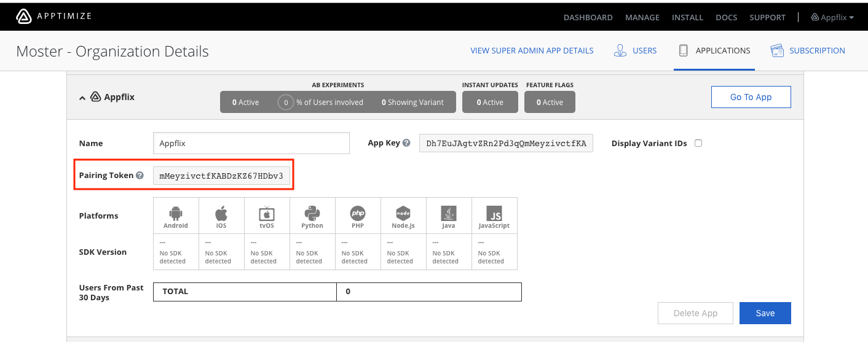Screen dimensions: 868x342
Task: Switch to the Subscription tab
Action: point(808,50)
